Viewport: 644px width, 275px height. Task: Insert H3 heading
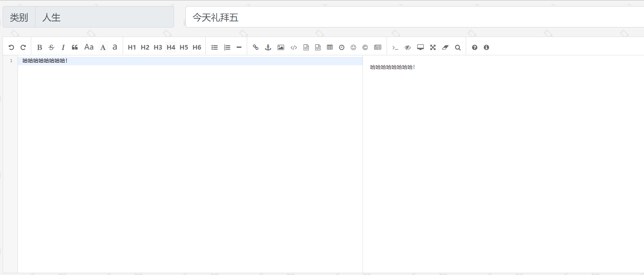click(x=158, y=47)
